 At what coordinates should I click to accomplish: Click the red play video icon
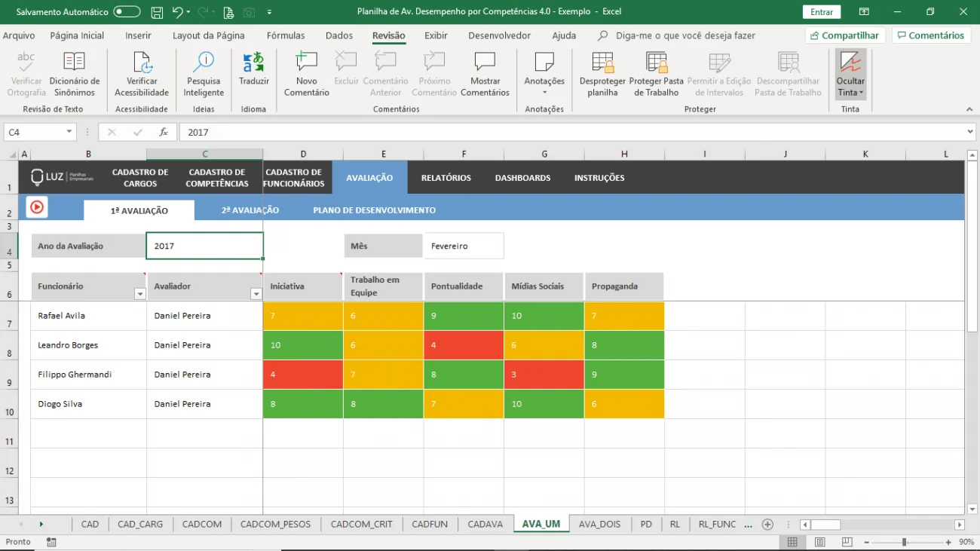coord(37,207)
